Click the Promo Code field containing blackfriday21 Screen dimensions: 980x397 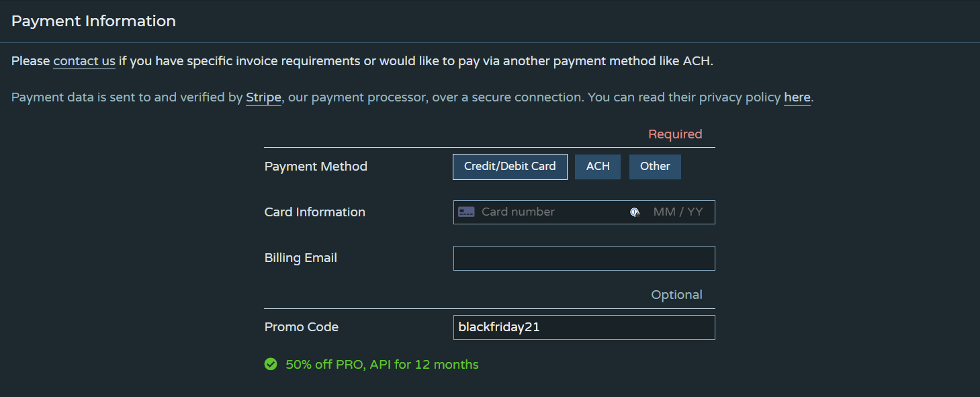584,328
